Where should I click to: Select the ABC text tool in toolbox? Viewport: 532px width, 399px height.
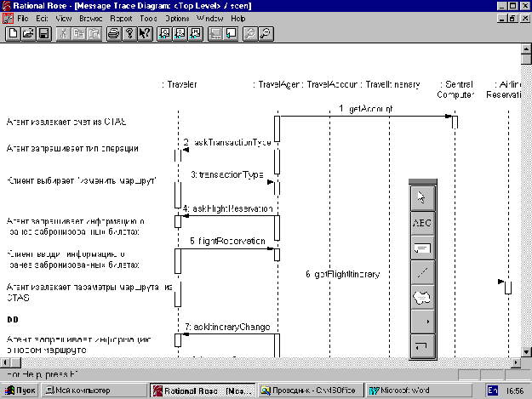pyautogui.click(x=422, y=222)
